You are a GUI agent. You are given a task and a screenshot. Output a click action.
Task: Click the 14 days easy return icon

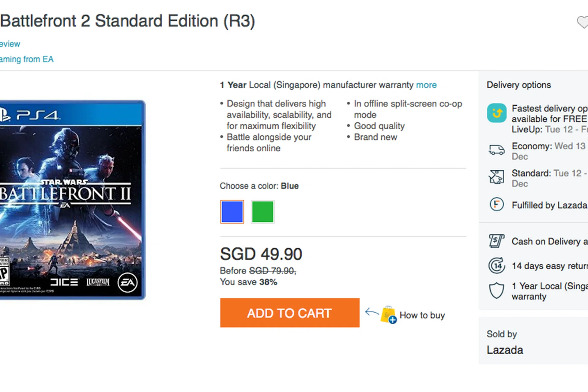(x=496, y=266)
